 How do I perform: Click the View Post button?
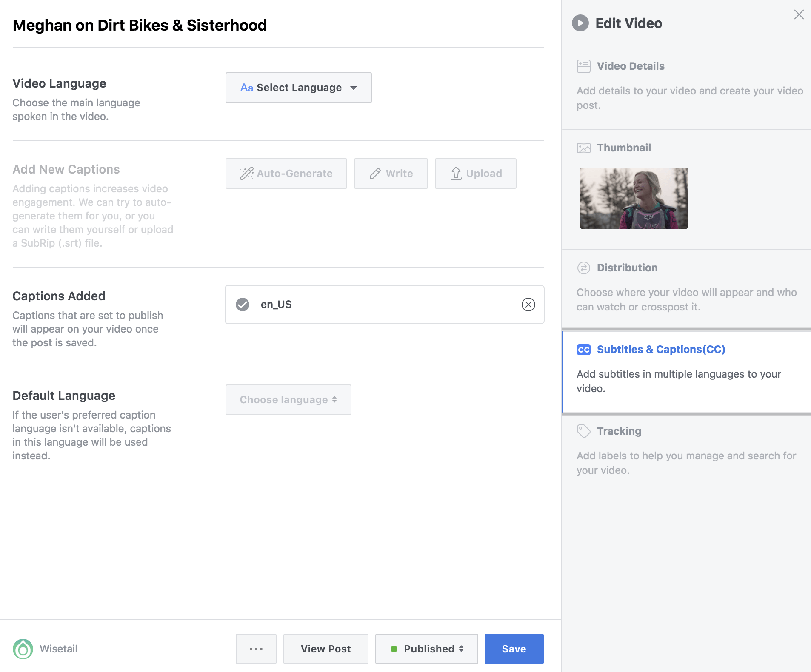[326, 649]
